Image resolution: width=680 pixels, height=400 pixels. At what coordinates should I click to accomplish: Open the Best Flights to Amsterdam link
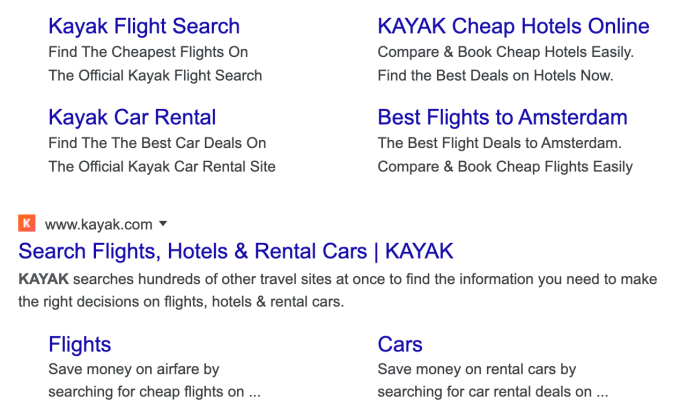(x=503, y=117)
